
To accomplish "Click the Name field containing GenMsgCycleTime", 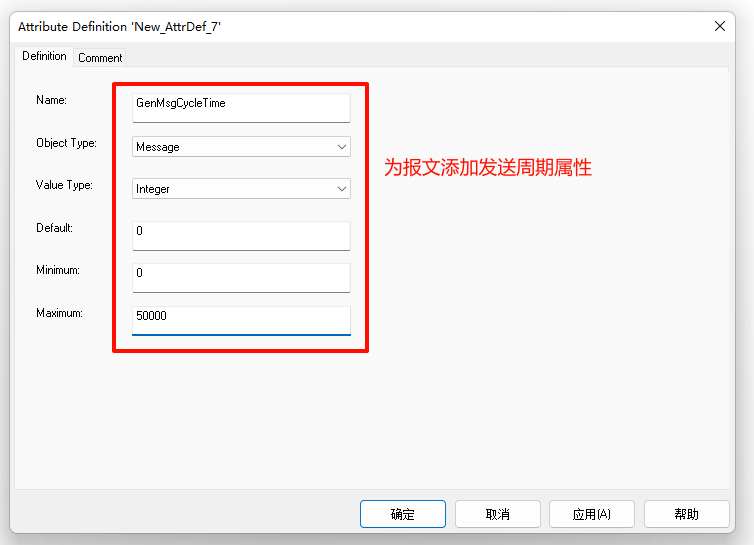I will pos(241,108).
